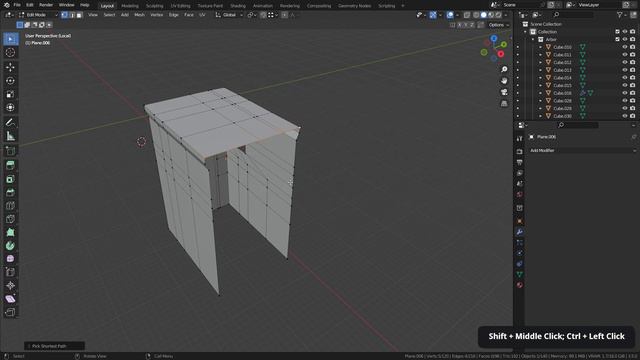Activate the Loop Cut tool

tap(11, 205)
